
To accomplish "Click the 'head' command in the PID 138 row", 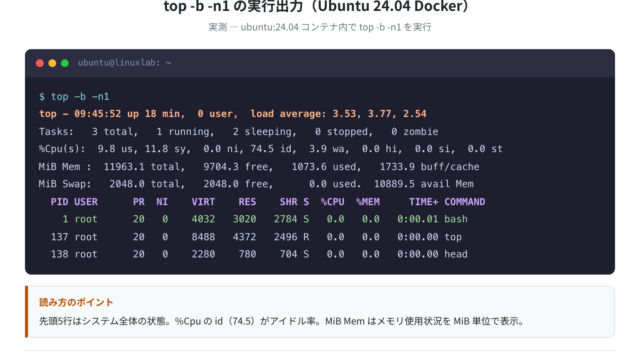I will coord(456,254).
